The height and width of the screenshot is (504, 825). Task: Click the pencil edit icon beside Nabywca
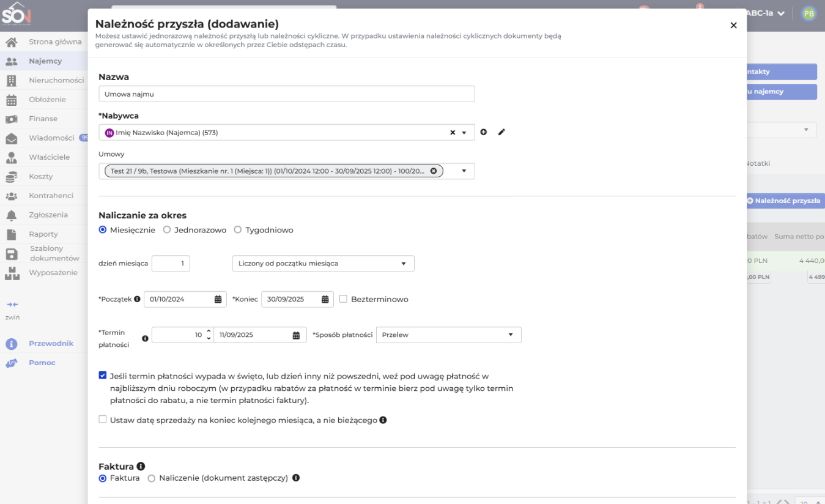(x=501, y=132)
